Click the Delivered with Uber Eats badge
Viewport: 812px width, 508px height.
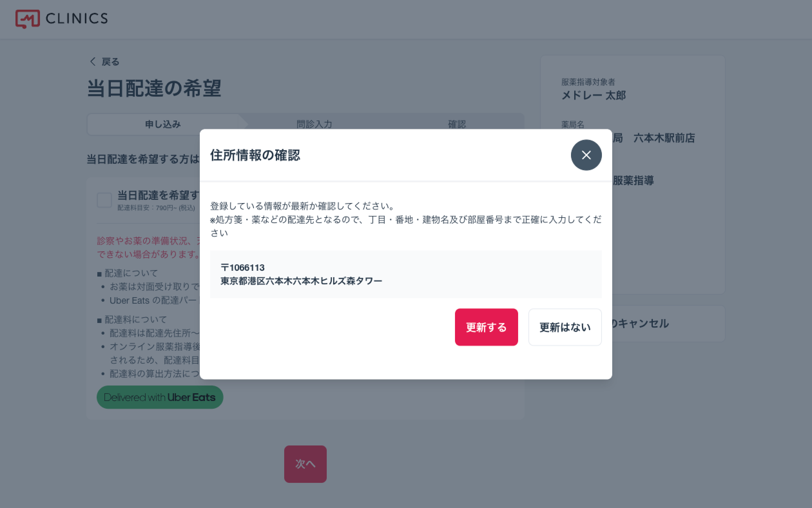point(160,397)
